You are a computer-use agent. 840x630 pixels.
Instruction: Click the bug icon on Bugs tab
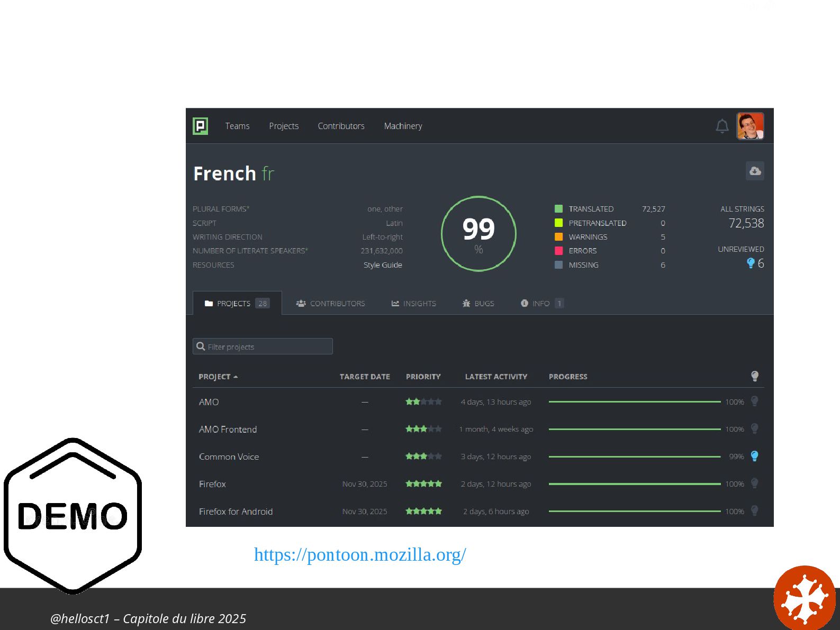pos(466,304)
